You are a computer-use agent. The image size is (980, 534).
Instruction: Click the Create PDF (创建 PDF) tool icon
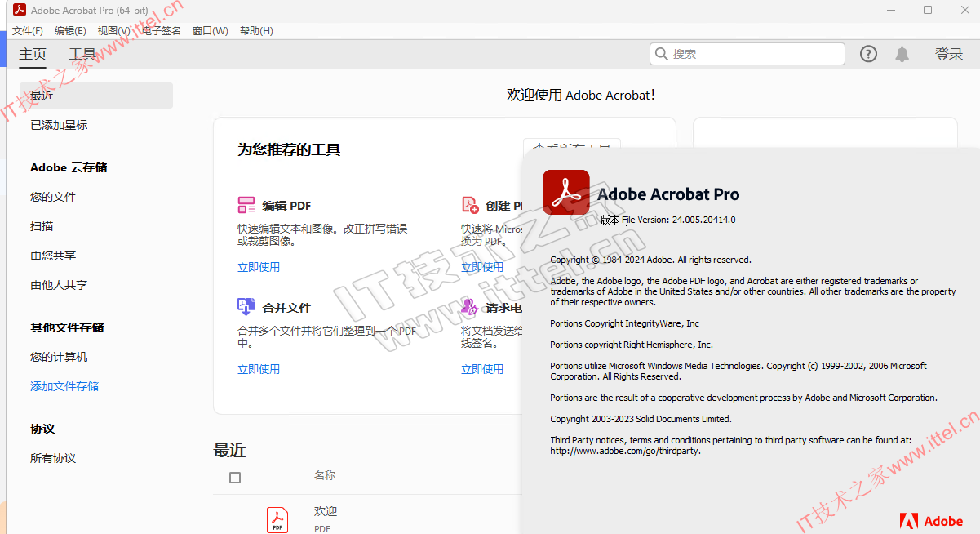(470, 205)
